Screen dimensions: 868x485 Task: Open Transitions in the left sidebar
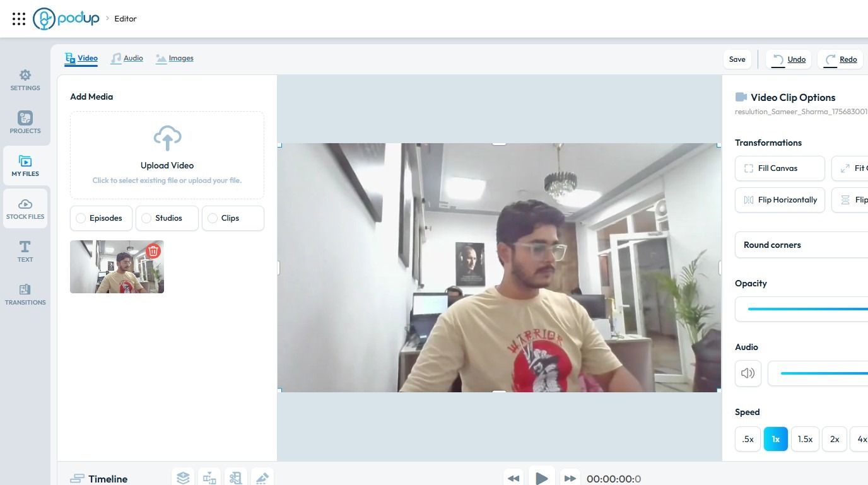[x=25, y=295]
